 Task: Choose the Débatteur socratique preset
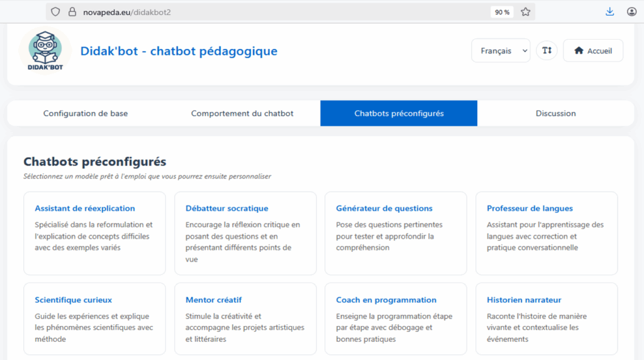(x=245, y=233)
